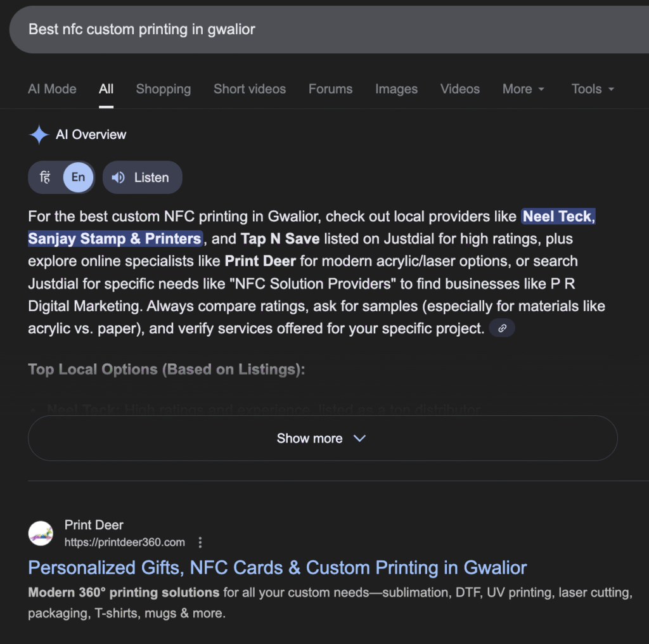Viewport: 649px width, 644px height.
Task: Click into the search query input field
Action: point(317,29)
